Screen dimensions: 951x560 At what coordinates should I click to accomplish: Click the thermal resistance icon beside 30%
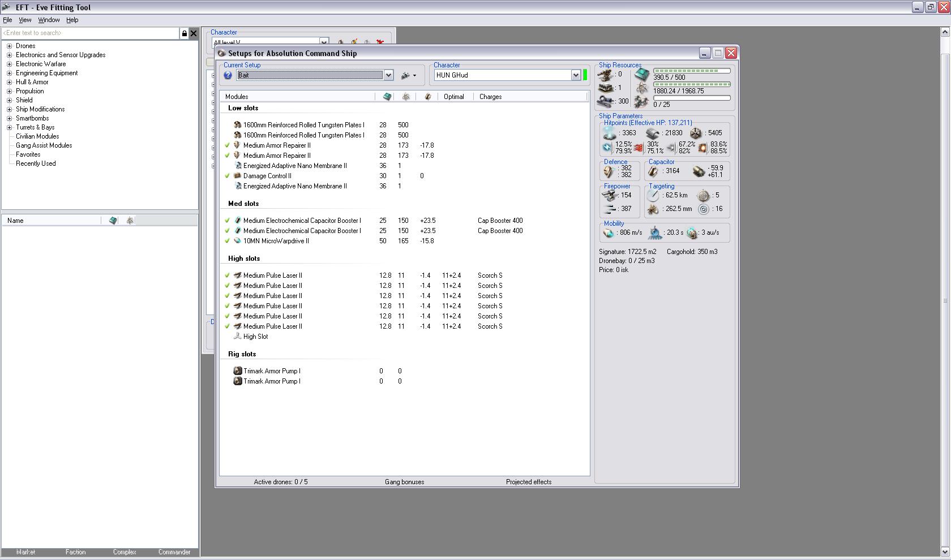[x=639, y=148]
